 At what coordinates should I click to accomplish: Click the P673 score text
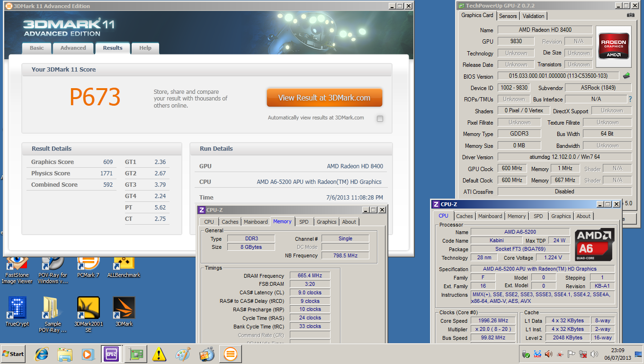[x=95, y=97]
